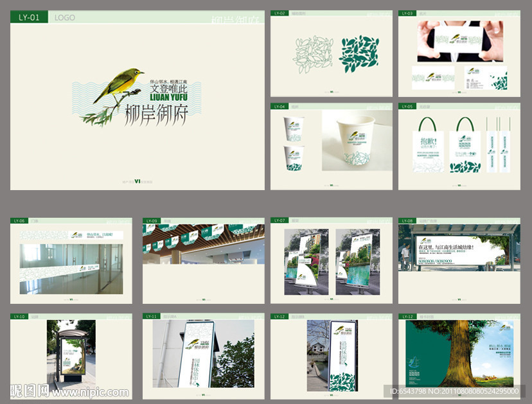Click the LY-05 page label
Screen dimensions: 532x404
click(407, 107)
